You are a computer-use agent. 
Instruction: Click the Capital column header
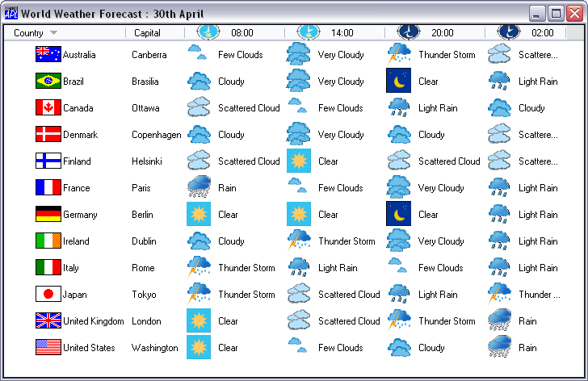point(147,33)
